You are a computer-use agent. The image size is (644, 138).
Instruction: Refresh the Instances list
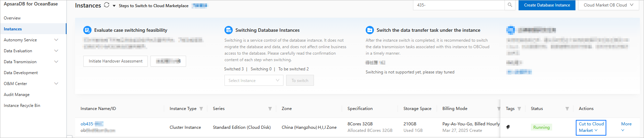click(107, 5)
